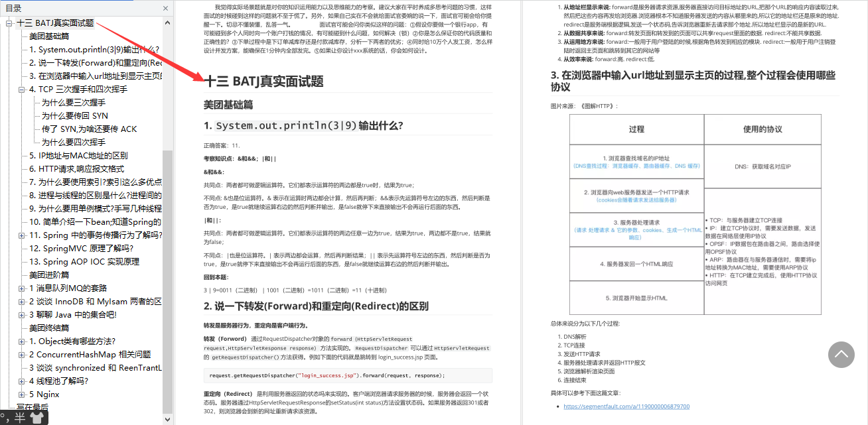Open the segmentfault.com article link
This screenshot has width=868, height=425.
click(x=626, y=406)
